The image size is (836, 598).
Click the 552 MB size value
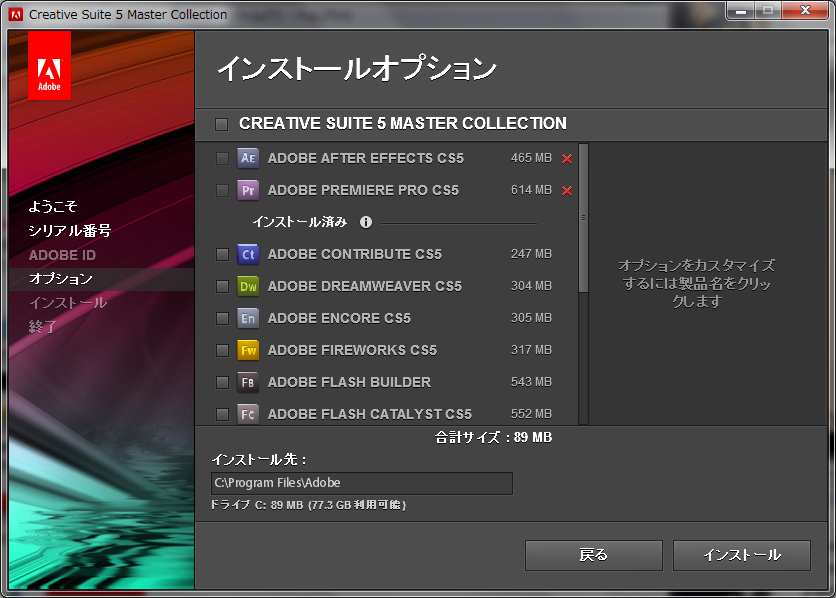tap(531, 414)
